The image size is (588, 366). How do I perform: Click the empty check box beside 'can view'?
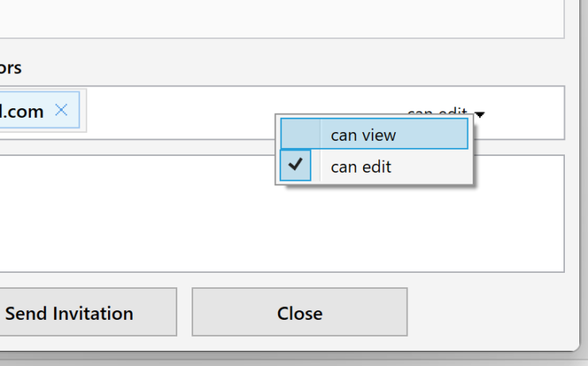coord(300,134)
